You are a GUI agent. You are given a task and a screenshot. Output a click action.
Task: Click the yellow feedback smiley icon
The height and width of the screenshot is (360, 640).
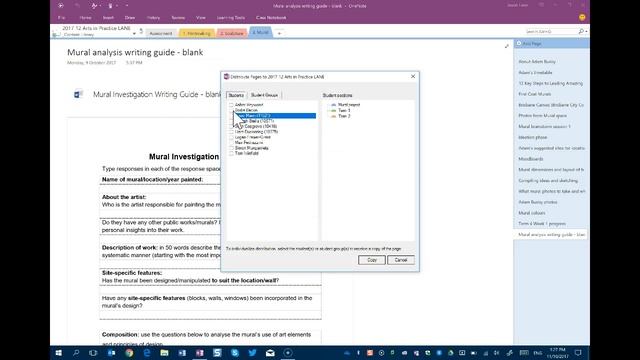[582, 17]
